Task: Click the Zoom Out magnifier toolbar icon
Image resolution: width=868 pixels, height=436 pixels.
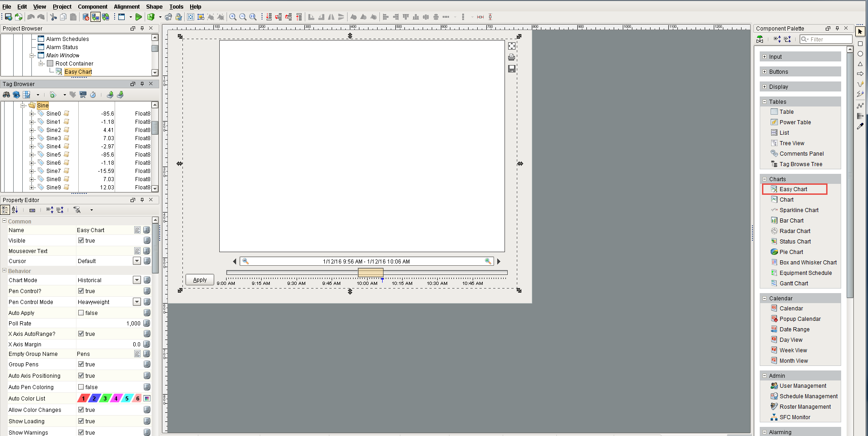Action: coord(243,17)
